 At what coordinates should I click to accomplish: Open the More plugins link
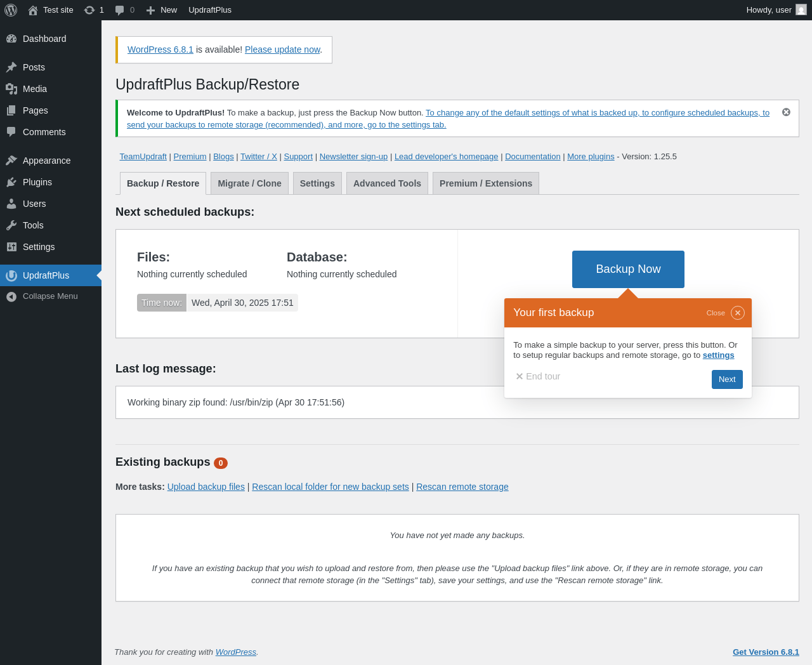coord(591,157)
